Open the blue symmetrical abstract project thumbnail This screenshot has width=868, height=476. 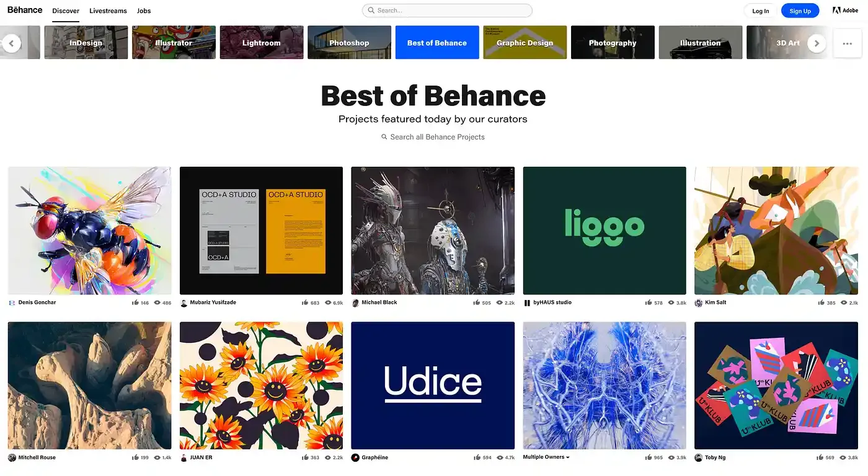[604, 386]
